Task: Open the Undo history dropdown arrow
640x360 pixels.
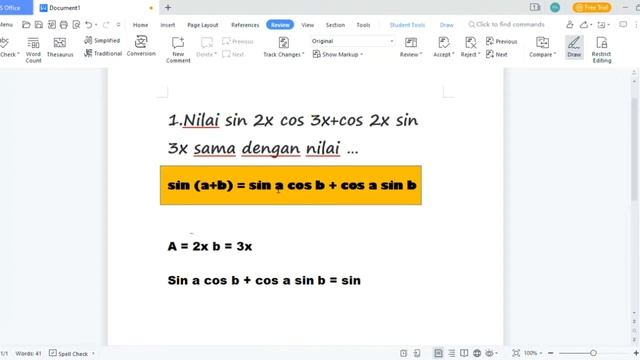Action: (96, 25)
